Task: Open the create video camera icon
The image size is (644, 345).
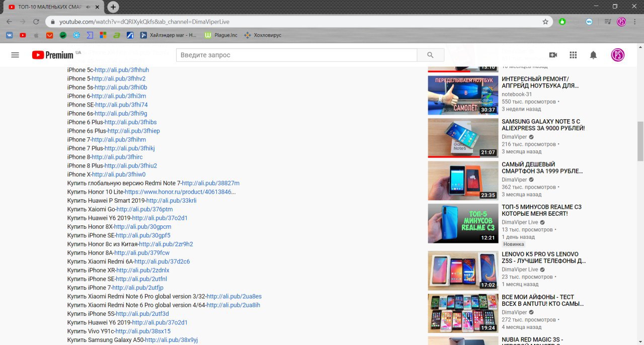Action: (553, 55)
